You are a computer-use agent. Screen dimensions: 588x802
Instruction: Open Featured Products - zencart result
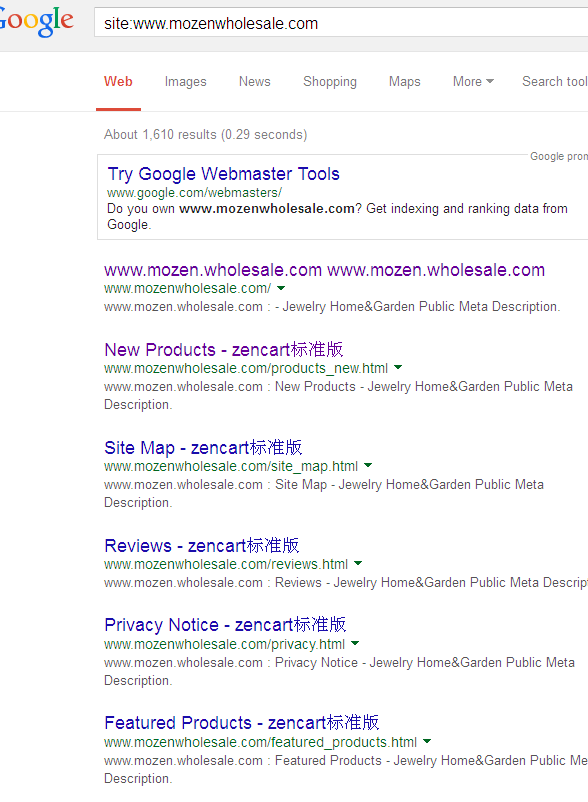coord(241,723)
